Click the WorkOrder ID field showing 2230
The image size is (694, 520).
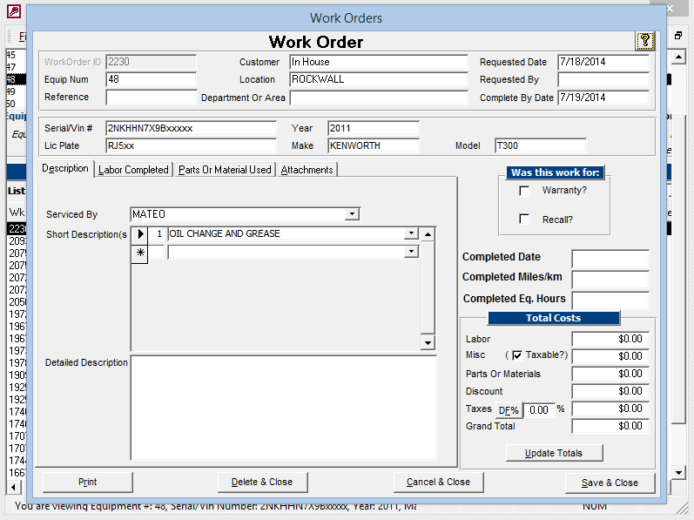[151, 62]
